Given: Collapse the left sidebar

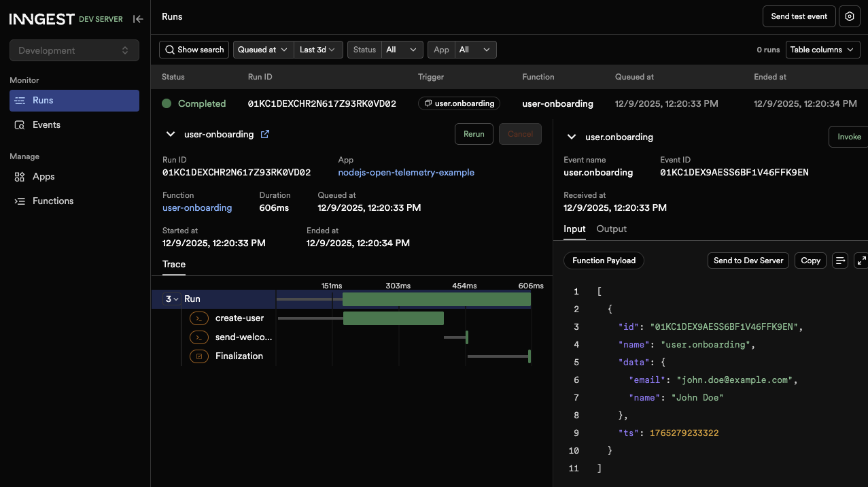Looking at the screenshot, I should click(x=138, y=19).
